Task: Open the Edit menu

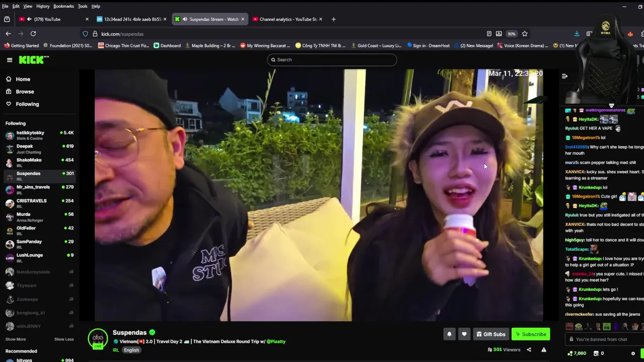Action: click(x=16, y=6)
